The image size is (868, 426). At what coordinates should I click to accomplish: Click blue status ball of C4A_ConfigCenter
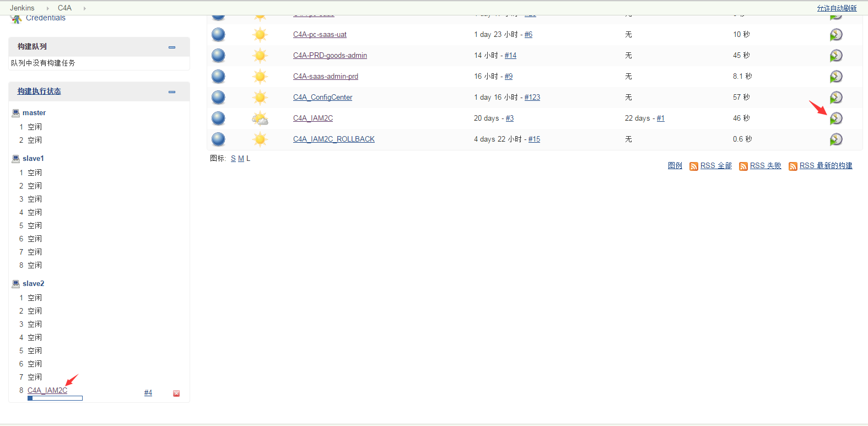(219, 98)
